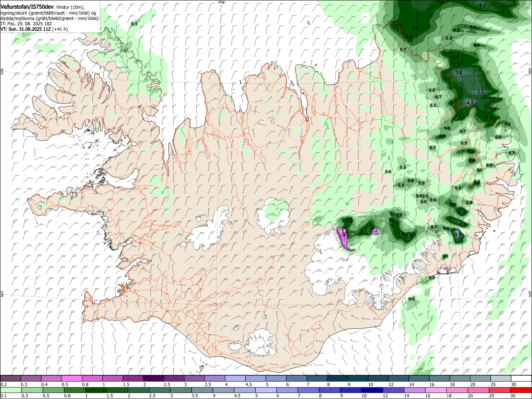This screenshot has width=532, height=399.
Task: Click the 0.1 label in bottom legend row
Action: (x=3, y=396)
